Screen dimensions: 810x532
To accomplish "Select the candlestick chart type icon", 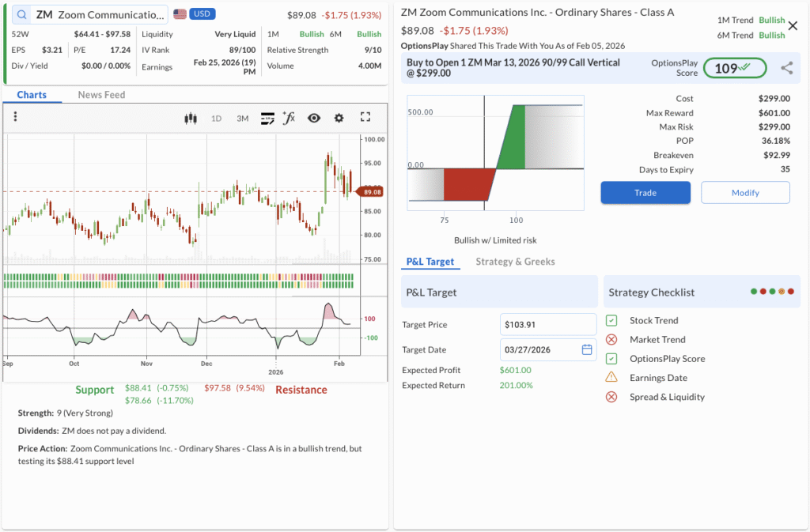I will coord(190,119).
